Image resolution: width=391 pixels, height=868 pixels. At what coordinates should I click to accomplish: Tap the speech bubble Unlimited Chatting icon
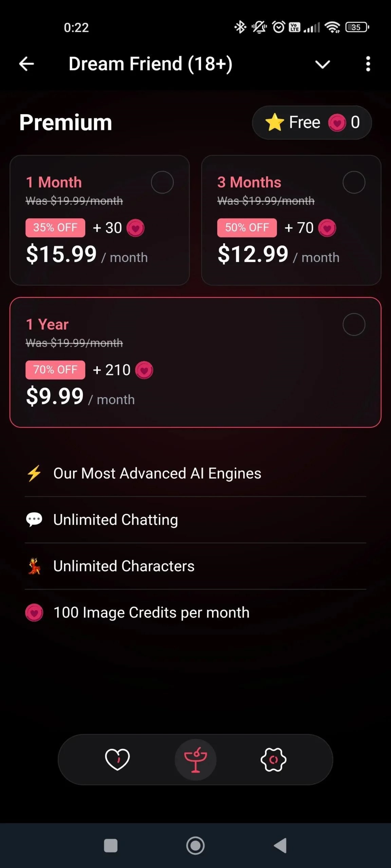pyautogui.click(x=34, y=520)
